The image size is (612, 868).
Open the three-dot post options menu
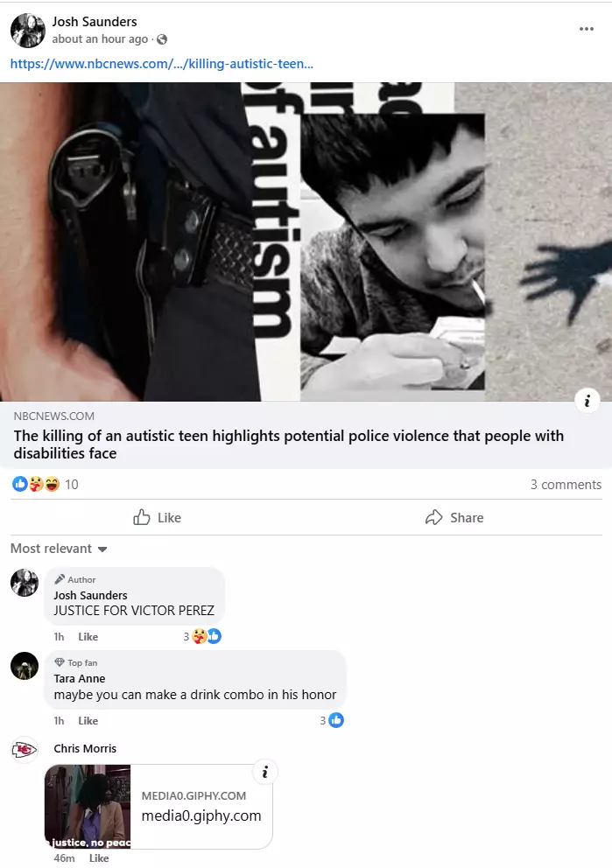586,29
